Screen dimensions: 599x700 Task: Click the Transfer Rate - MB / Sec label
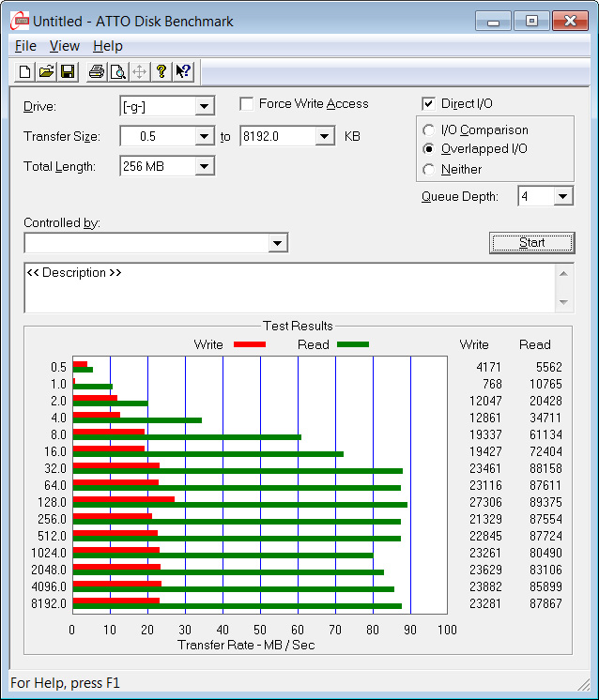point(246,645)
